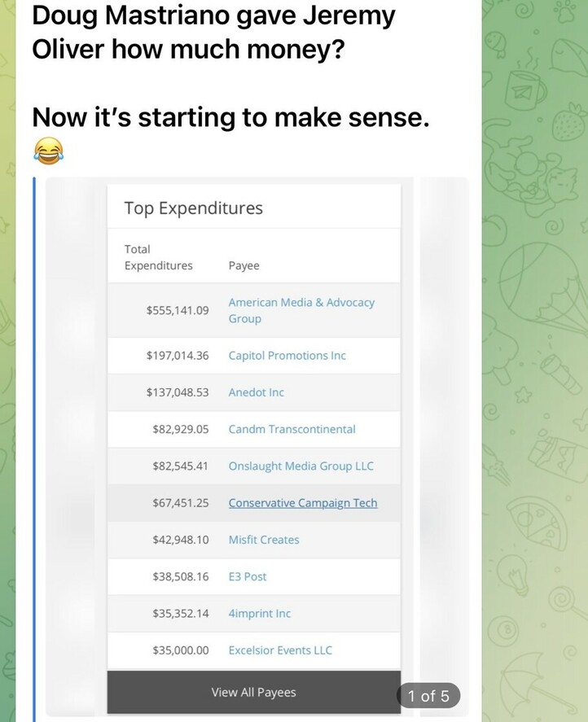This screenshot has width=588, height=722.
Task: Click the laughing crying emoji
Action: (x=48, y=151)
